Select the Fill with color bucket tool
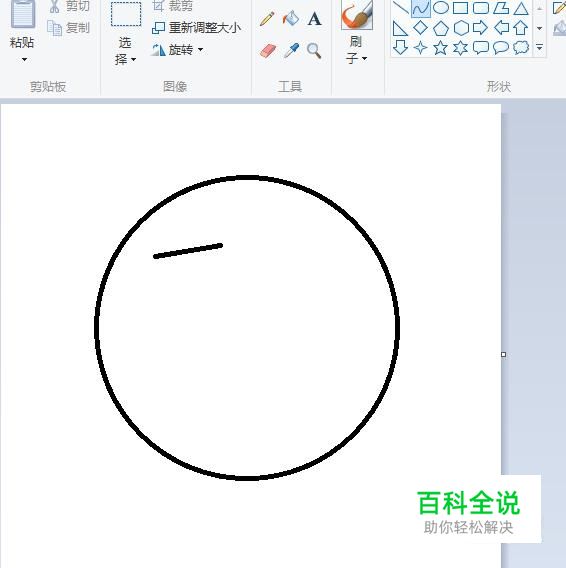Image resolution: width=566 pixels, height=568 pixels. point(291,18)
